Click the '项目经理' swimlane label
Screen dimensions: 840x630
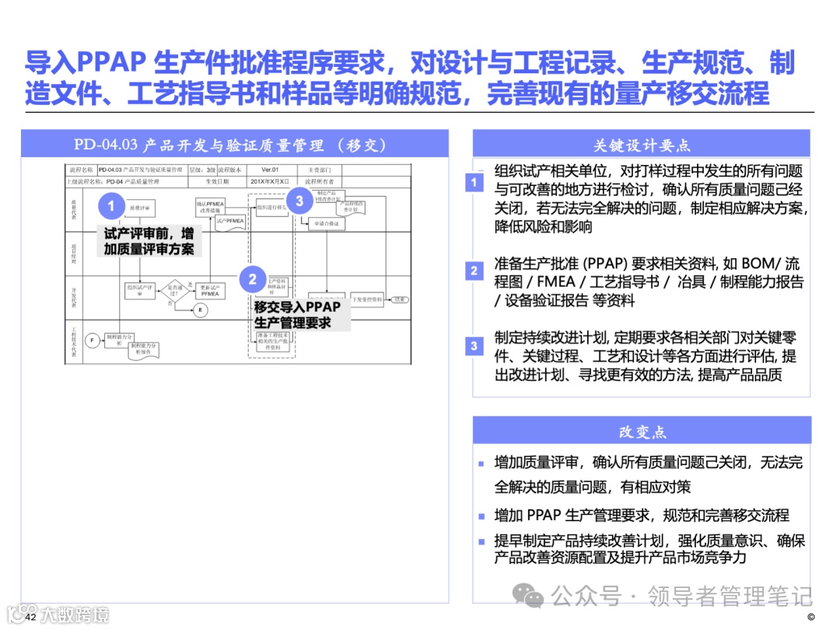74,254
